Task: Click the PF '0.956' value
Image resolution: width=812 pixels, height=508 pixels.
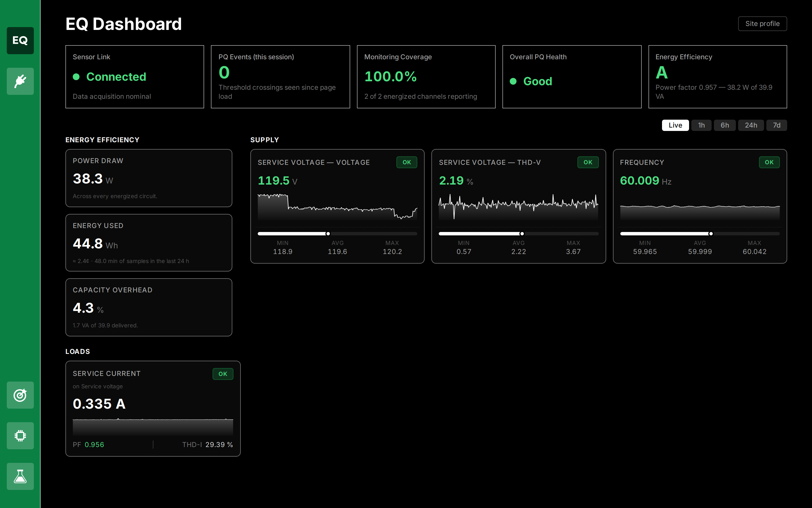Action: coord(94,444)
